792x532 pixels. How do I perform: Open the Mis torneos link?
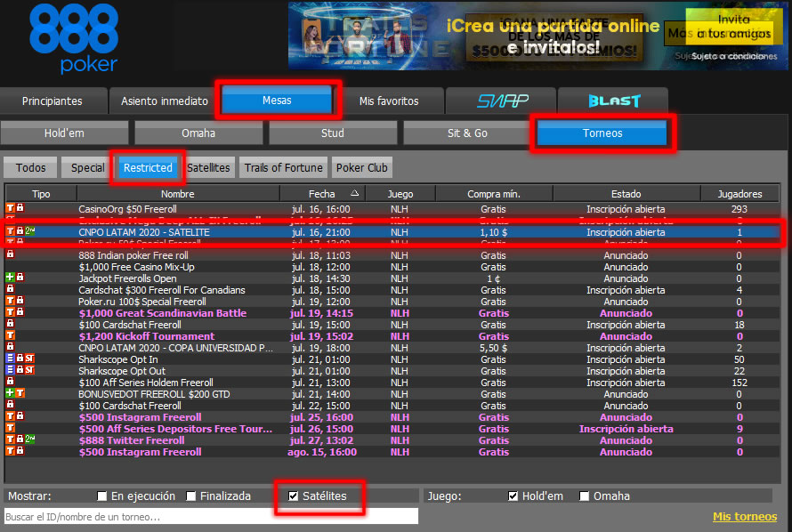[x=745, y=516]
